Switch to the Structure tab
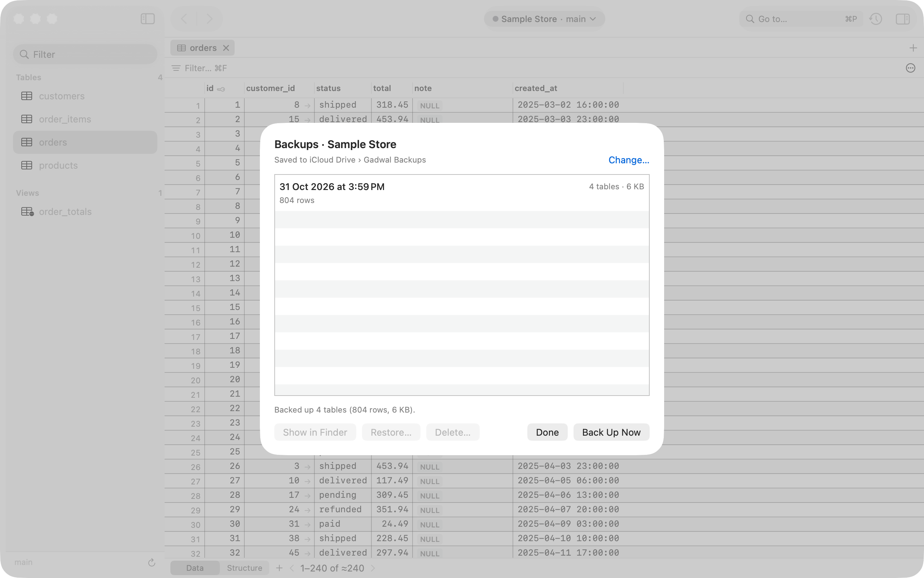 coord(244,568)
